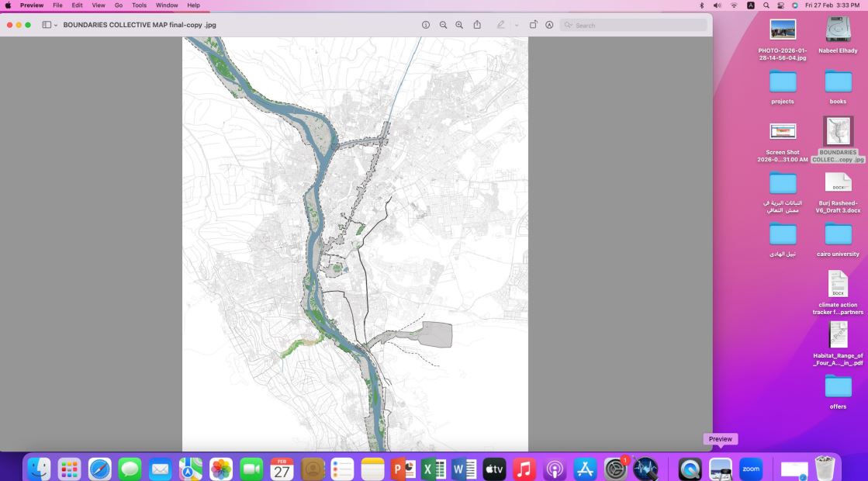Open Finder from the Dock
868x481 pixels.
tap(40, 469)
